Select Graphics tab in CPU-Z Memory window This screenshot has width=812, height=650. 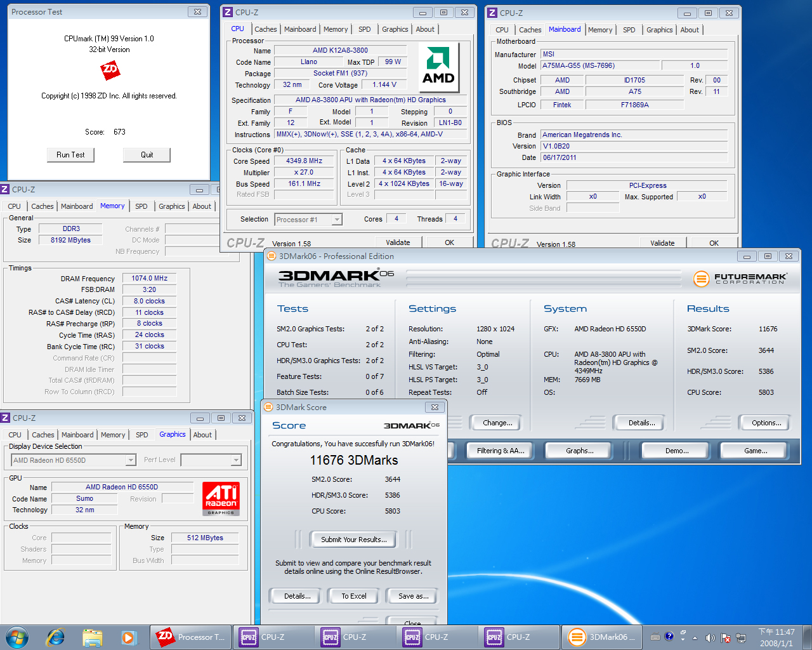[x=171, y=206]
